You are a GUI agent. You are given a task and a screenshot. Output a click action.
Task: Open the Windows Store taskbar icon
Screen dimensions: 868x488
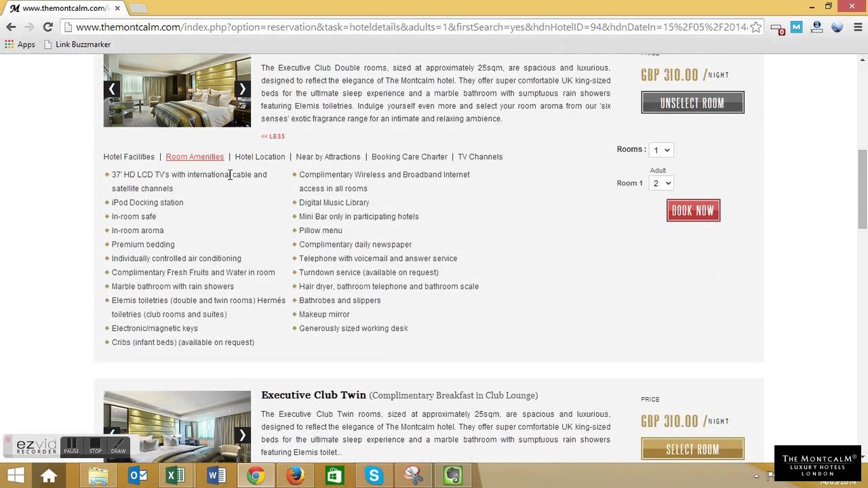(334, 476)
